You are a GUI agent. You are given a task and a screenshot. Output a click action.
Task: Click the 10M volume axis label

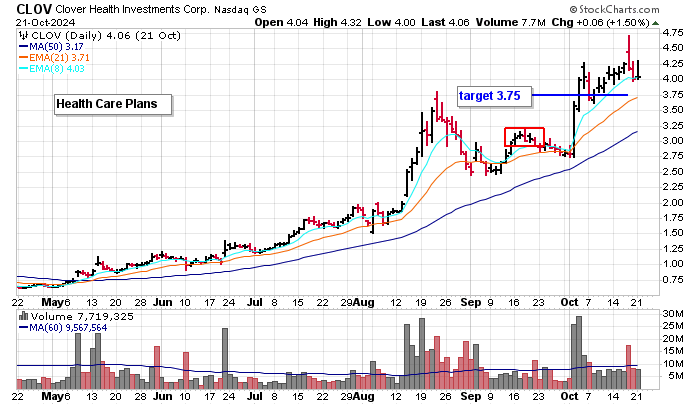[x=673, y=363]
